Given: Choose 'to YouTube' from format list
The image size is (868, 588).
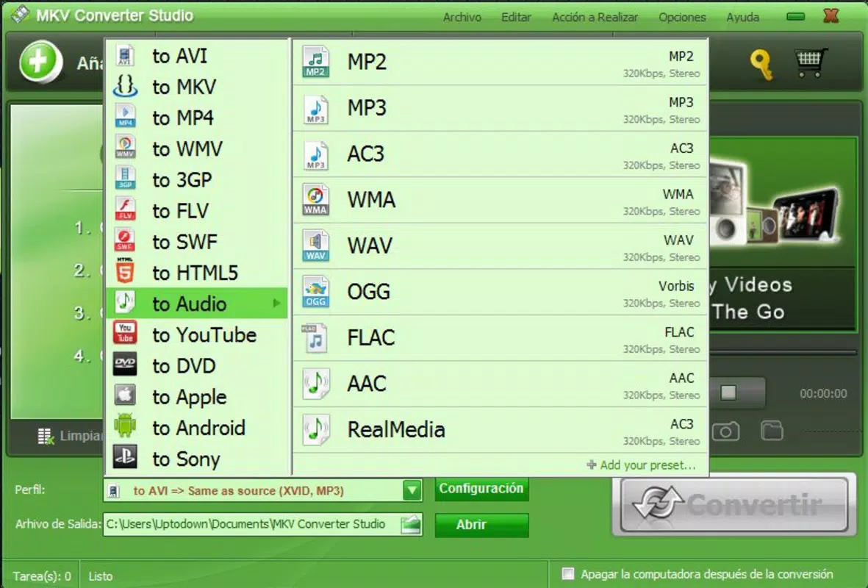Looking at the screenshot, I should point(197,334).
